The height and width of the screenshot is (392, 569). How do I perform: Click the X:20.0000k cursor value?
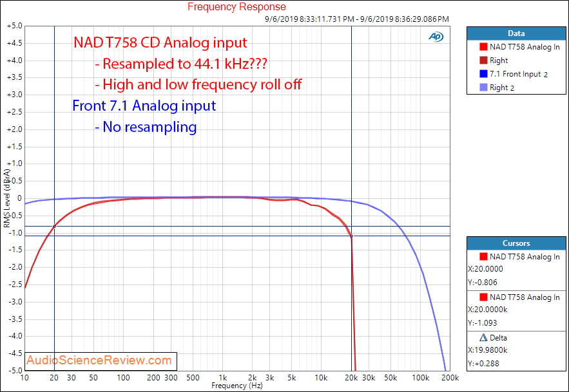[x=487, y=310]
